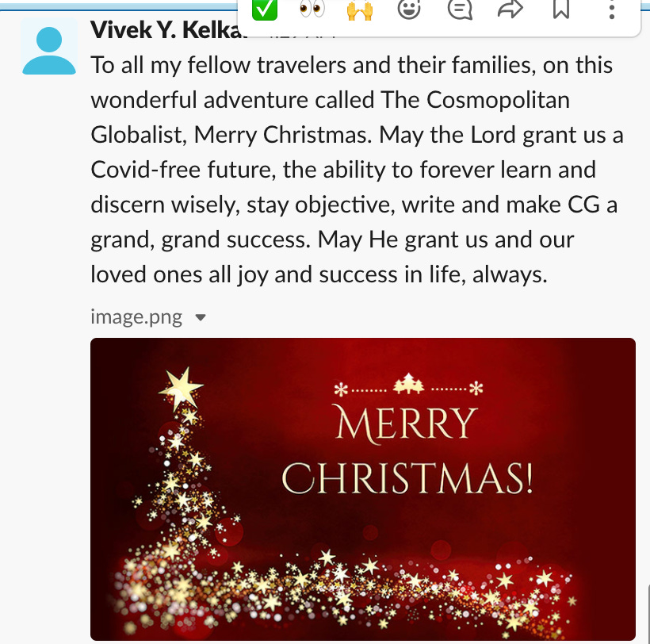Collapse image.png with the caret arrow

pos(201,318)
